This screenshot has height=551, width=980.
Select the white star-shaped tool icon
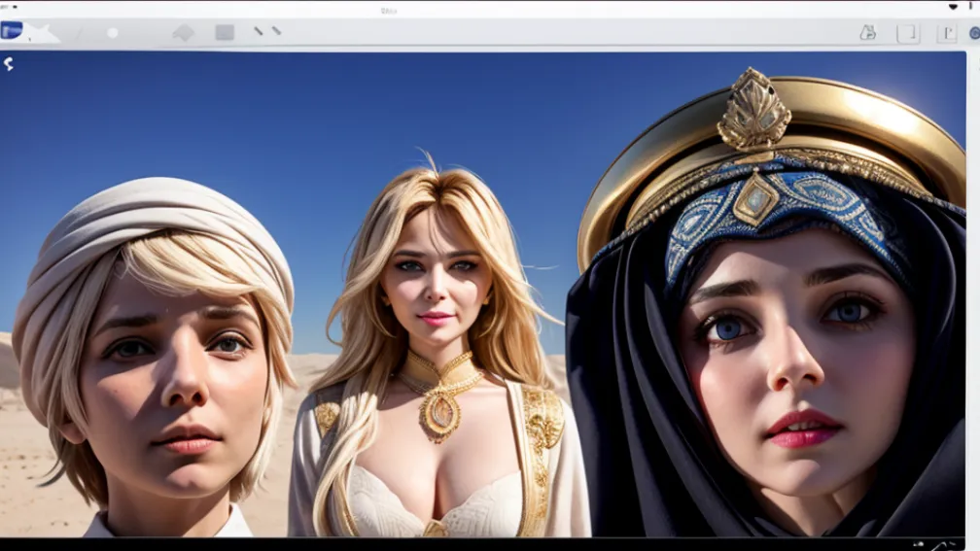(44, 34)
